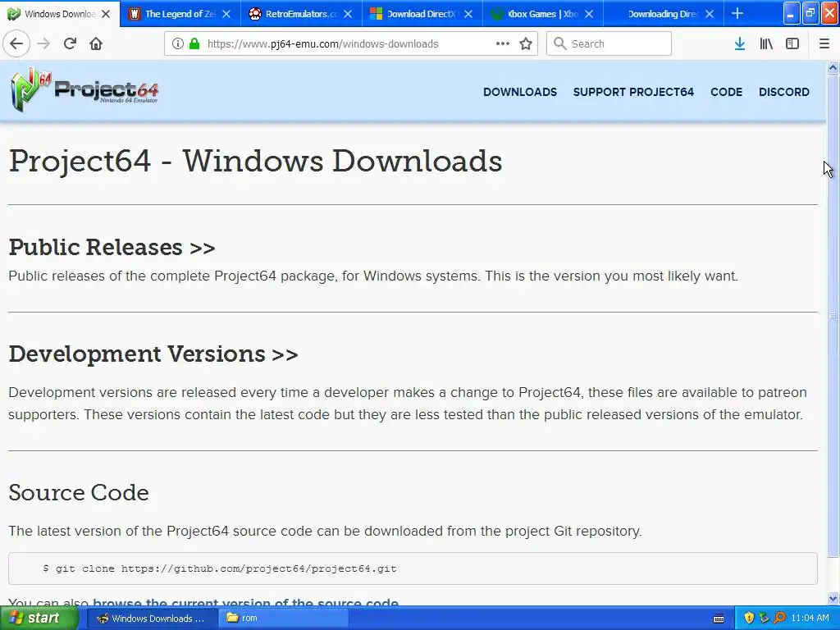Open browse the current source code link

coord(245,603)
